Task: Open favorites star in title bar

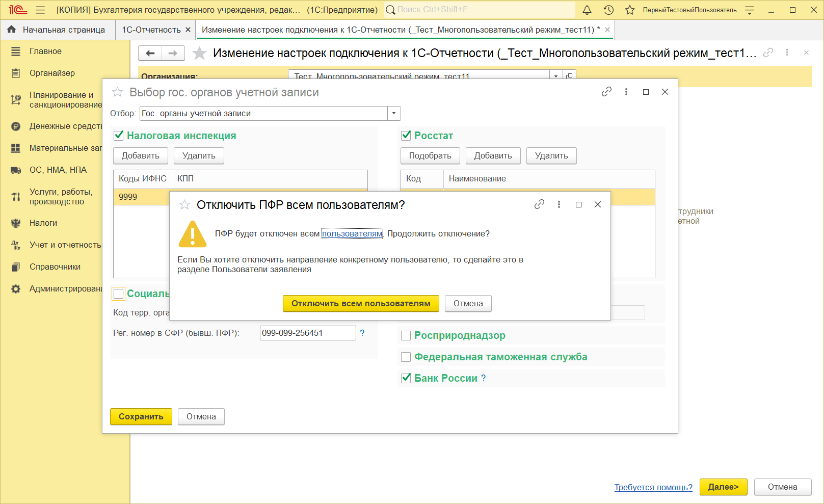Action: tap(630, 10)
